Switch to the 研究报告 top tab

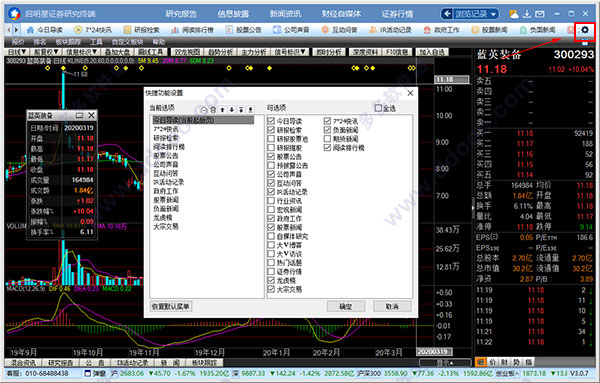[x=181, y=14]
